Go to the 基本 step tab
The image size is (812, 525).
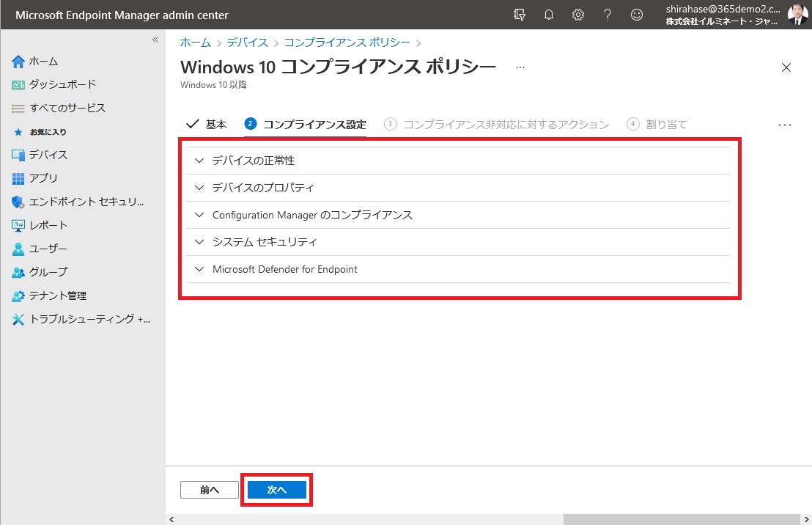(x=206, y=125)
